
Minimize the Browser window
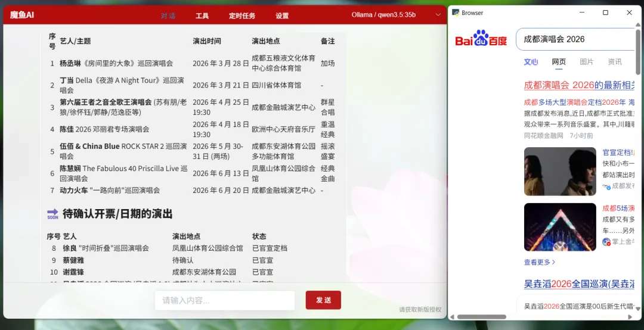[x=582, y=13]
